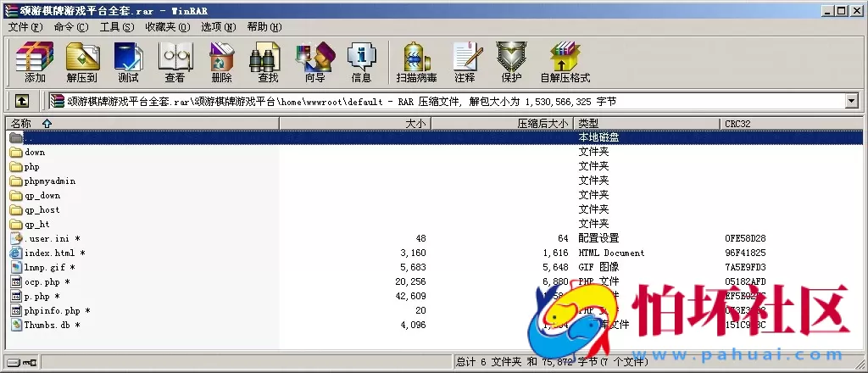Viewport: 868px width, 373px height.
Task: Click the SFX (自解压格式) icon
Action: (x=565, y=62)
